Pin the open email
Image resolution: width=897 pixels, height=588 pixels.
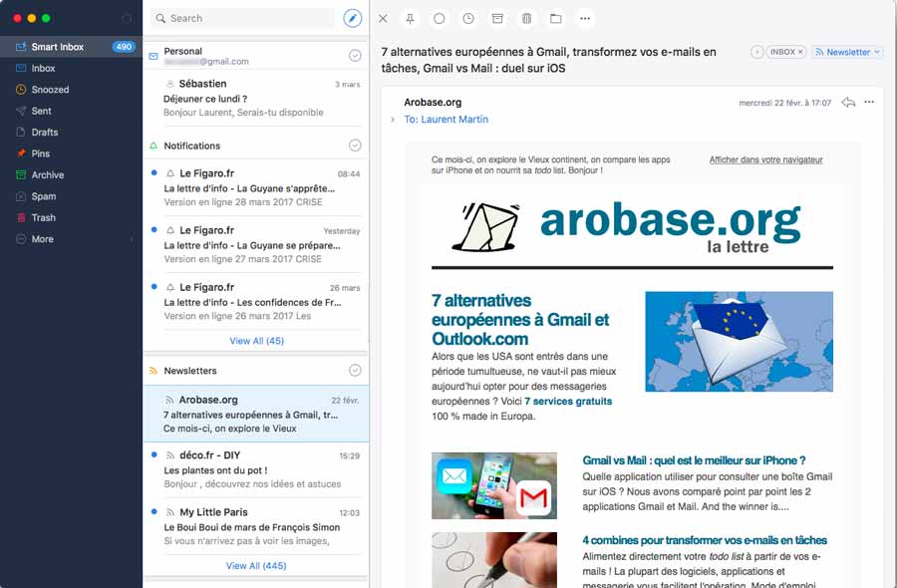pos(411,18)
